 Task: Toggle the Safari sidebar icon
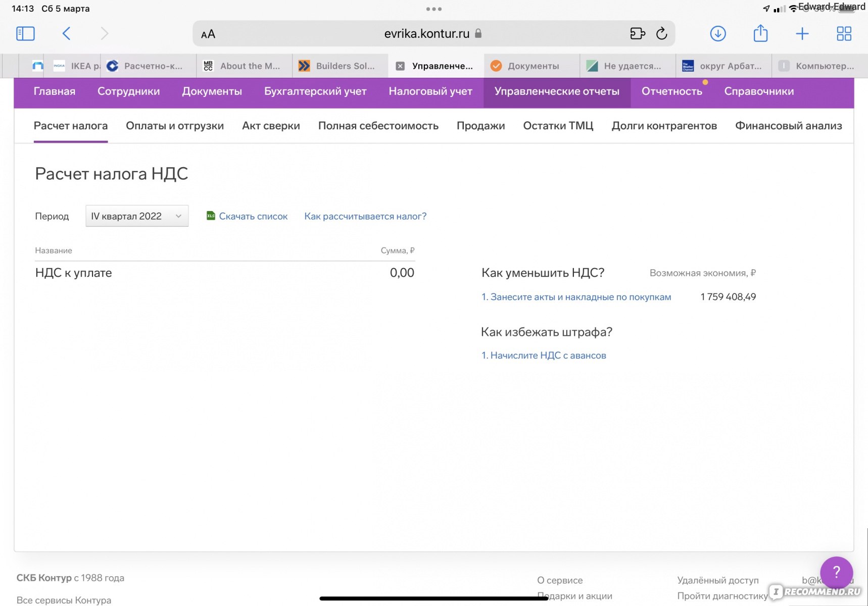click(25, 34)
